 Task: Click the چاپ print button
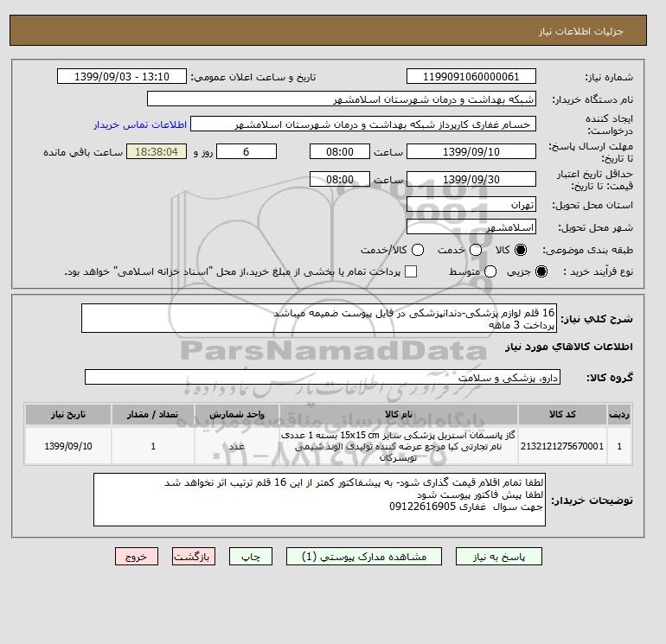pos(251,557)
